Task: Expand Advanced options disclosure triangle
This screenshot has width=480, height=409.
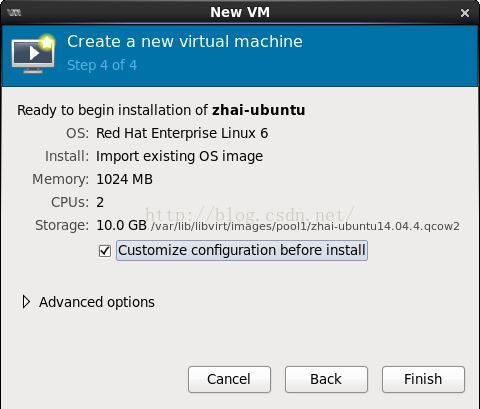Action: click(26, 302)
